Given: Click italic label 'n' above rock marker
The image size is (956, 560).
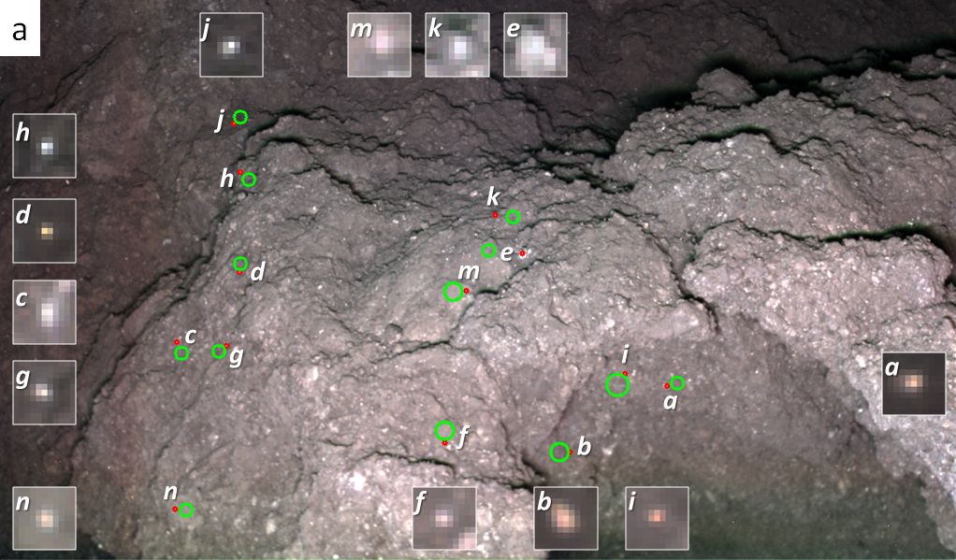Looking at the screenshot, I should [170, 492].
